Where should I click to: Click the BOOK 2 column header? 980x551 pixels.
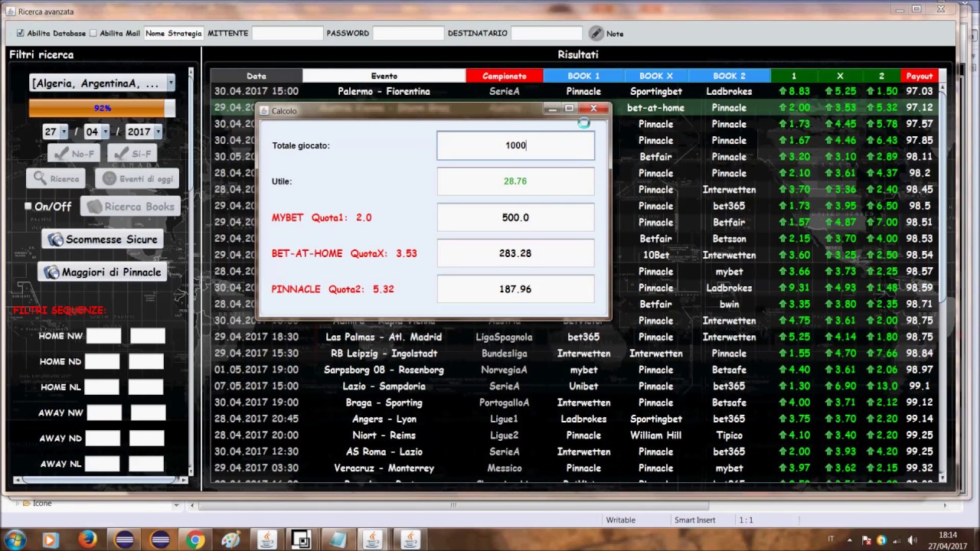coord(729,76)
